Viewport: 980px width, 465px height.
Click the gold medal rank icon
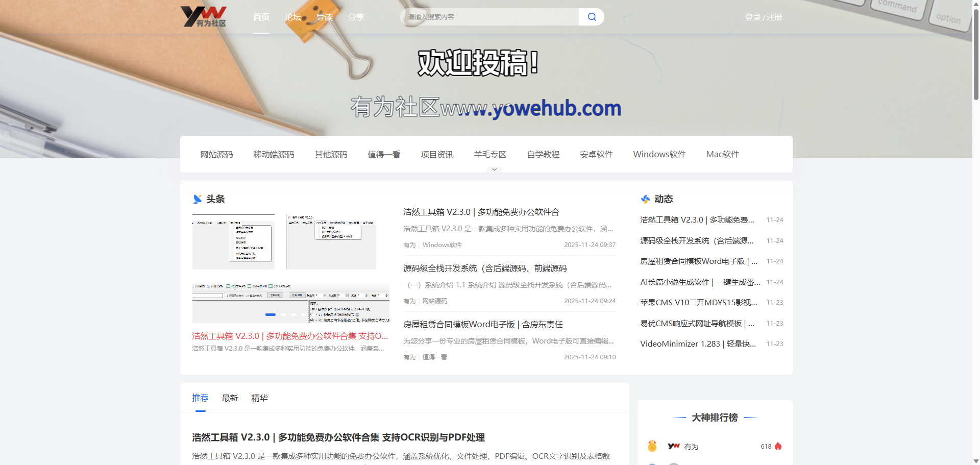click(x=652, y=446)
